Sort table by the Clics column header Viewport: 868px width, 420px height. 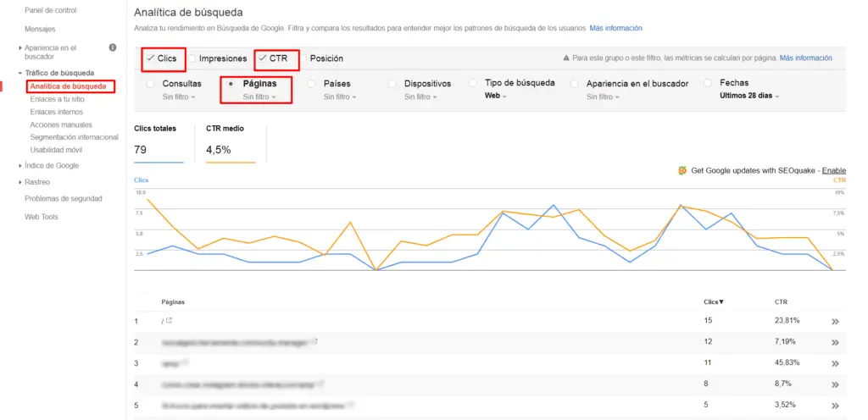tap(714, 301)
